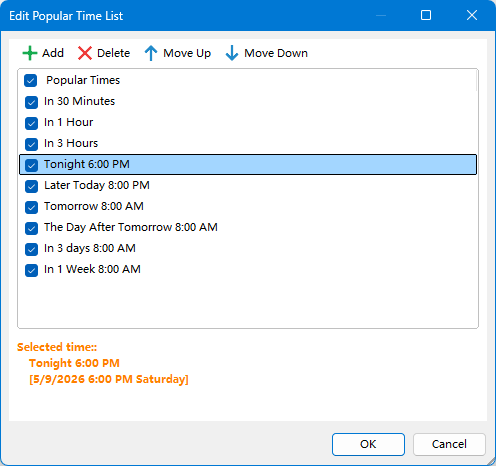Viewport: 496px width, 466px height.
Task: Uncheck the Popular Times checkbox
Action: pos(31,81)
